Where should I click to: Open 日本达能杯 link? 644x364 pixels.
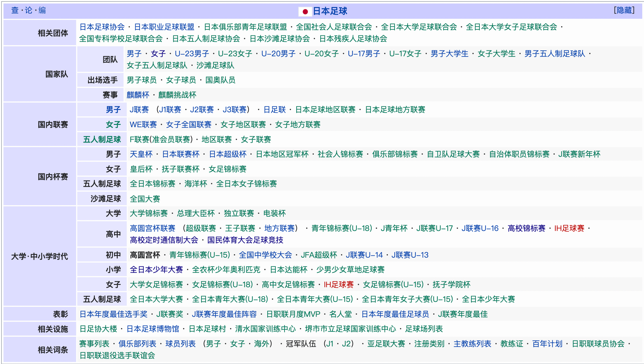289,270
